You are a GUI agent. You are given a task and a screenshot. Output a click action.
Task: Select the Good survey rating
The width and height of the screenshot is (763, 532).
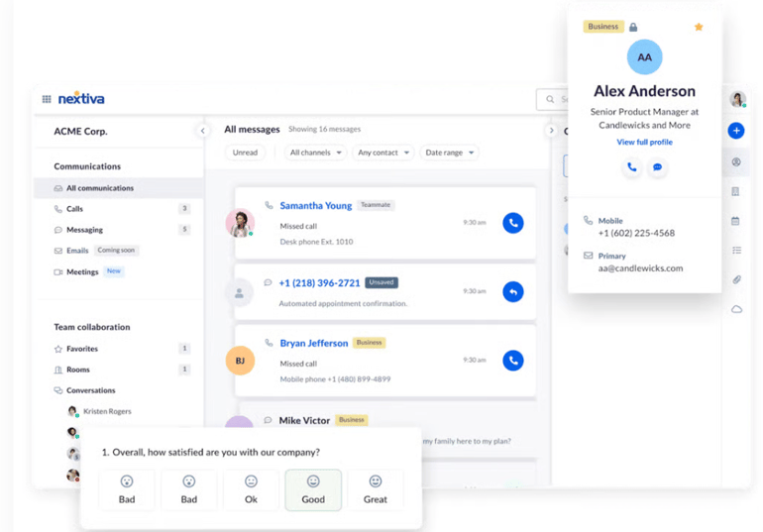pos(313,489)
